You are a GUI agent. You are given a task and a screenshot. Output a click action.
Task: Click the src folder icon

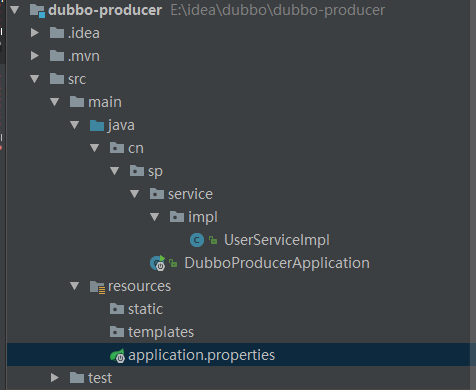point(57,79)
